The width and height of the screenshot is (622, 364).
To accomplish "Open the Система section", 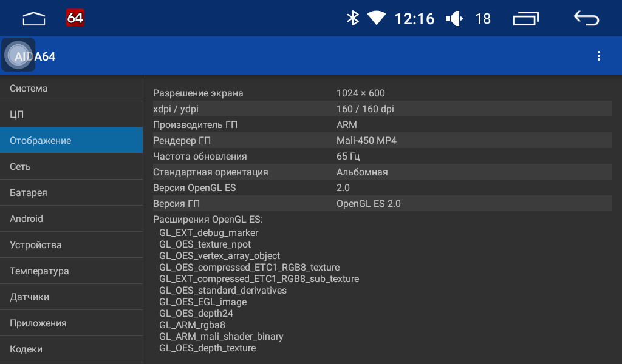I will (x=71, y=89).
